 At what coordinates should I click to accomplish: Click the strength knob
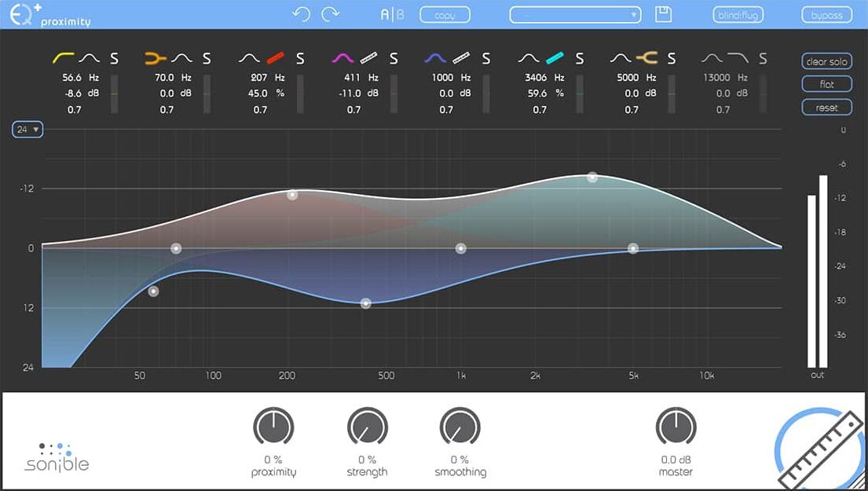368,427
